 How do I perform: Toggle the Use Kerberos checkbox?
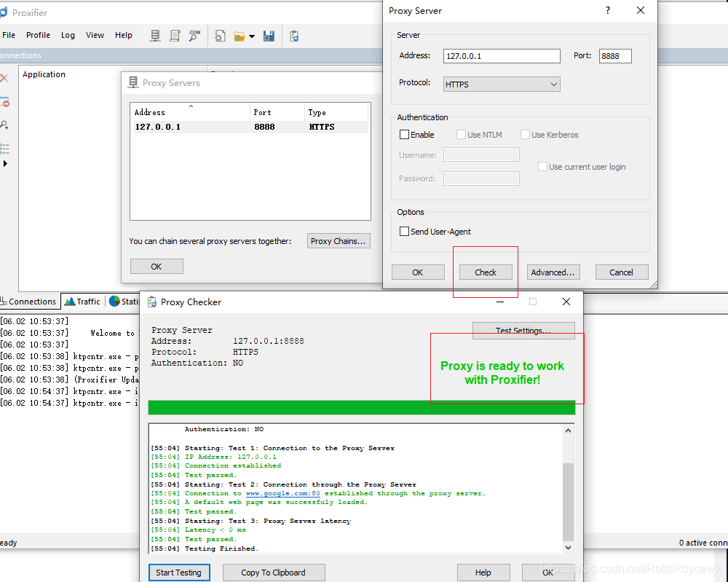[525, 135]
